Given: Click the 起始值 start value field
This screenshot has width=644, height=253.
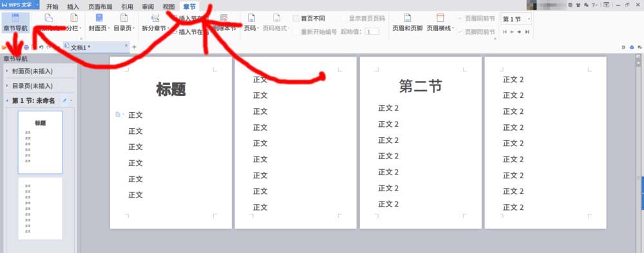Looking at the screenshot, I should (372, 32).
